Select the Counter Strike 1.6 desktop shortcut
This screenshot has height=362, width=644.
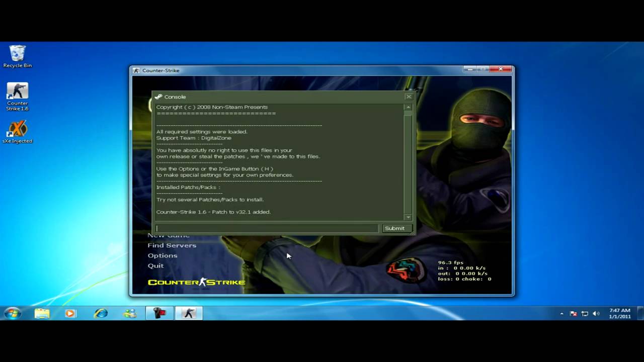[x=17, y=97]
